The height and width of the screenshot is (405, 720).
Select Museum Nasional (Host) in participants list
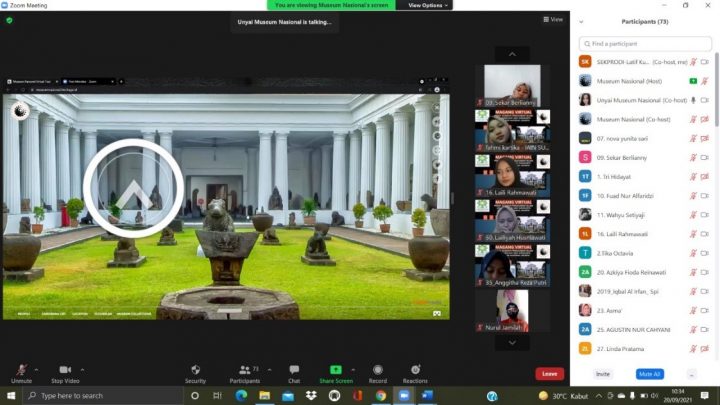click(x=645, y=81)
